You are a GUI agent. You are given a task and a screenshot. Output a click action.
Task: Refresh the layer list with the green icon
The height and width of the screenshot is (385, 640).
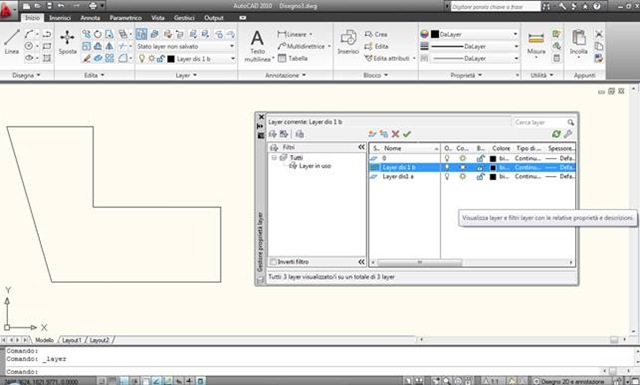coord(556,134)
